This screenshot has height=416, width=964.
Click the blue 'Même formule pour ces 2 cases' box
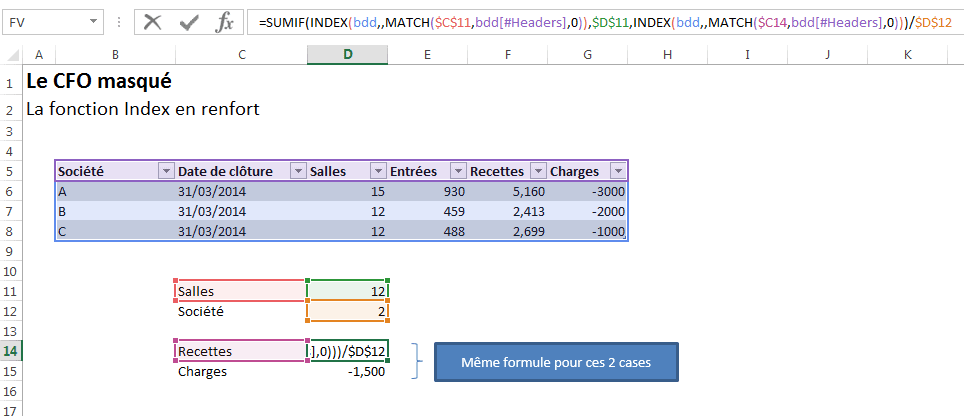click(x=556, y=362)
